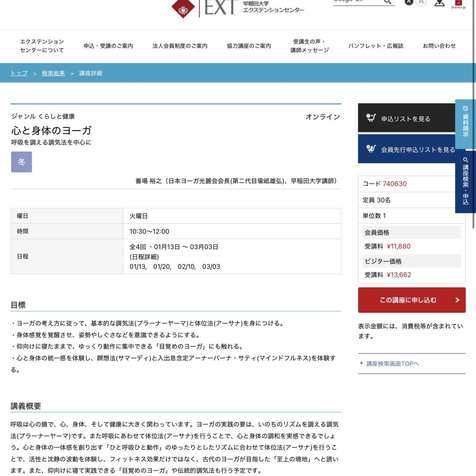Open the 検索結果 breadcrumb link
Screen dimensions: 476x476
tap(53, 73)
